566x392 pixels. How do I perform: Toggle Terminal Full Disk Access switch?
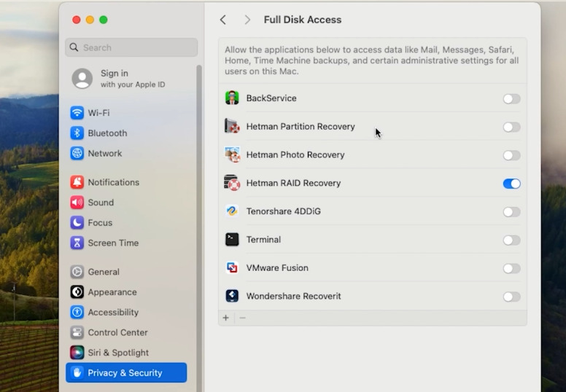click(511, 240)
